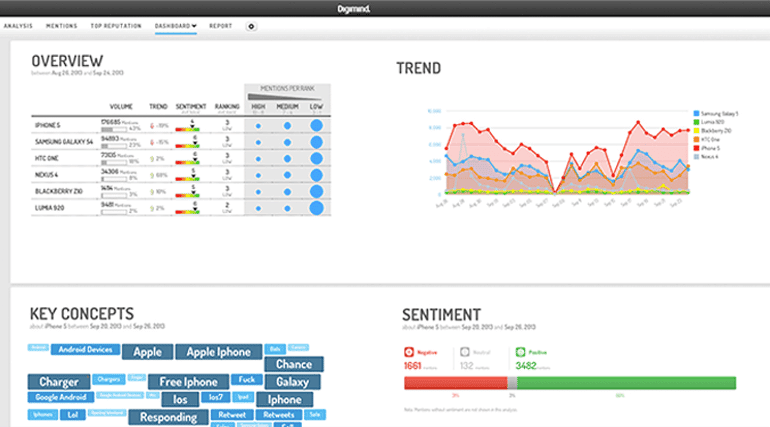Toggle HTC One orange legend swatch

pos(696,140)
